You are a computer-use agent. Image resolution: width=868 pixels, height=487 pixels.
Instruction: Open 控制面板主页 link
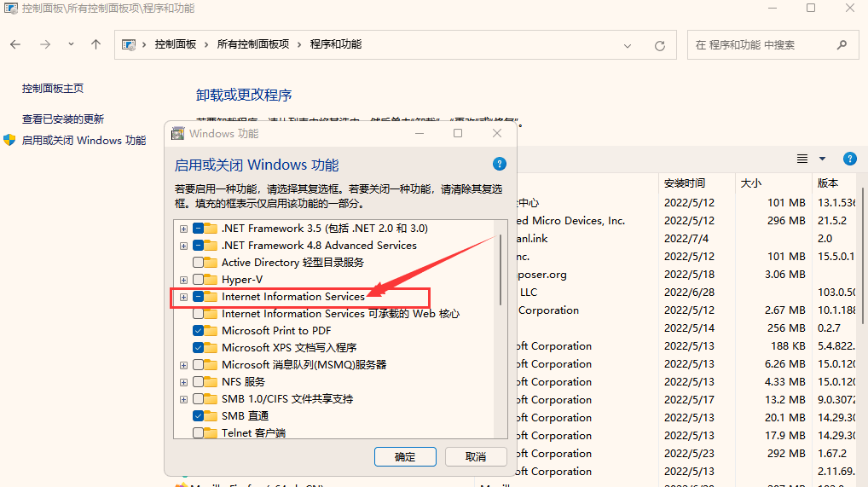(x=53, y=88)
